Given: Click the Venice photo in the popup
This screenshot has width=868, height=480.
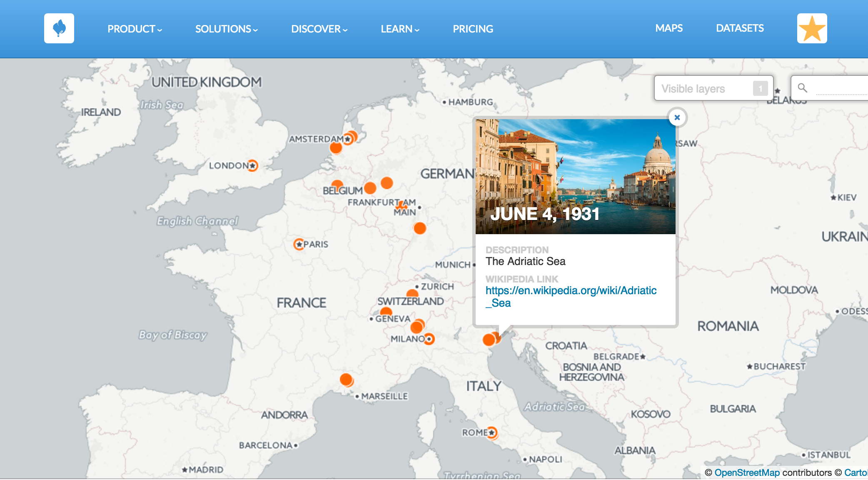Looking at the screenshot, I should (x=576, y=177).
